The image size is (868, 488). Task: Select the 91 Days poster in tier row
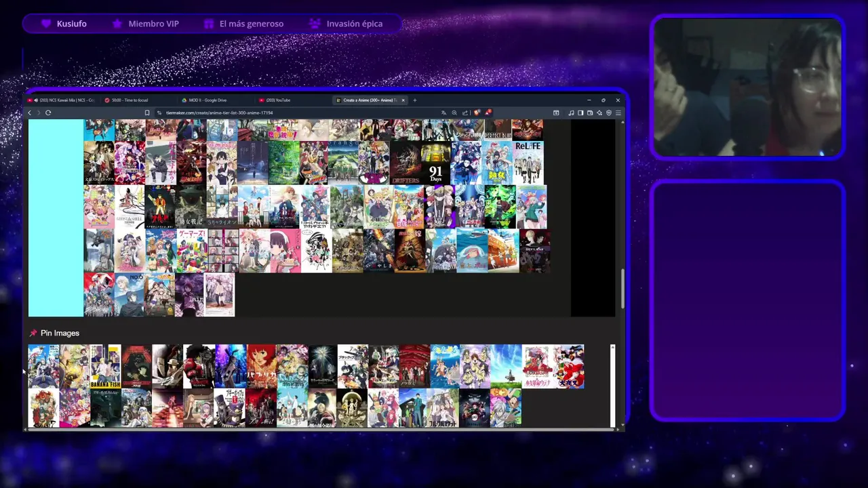point(435,163)
